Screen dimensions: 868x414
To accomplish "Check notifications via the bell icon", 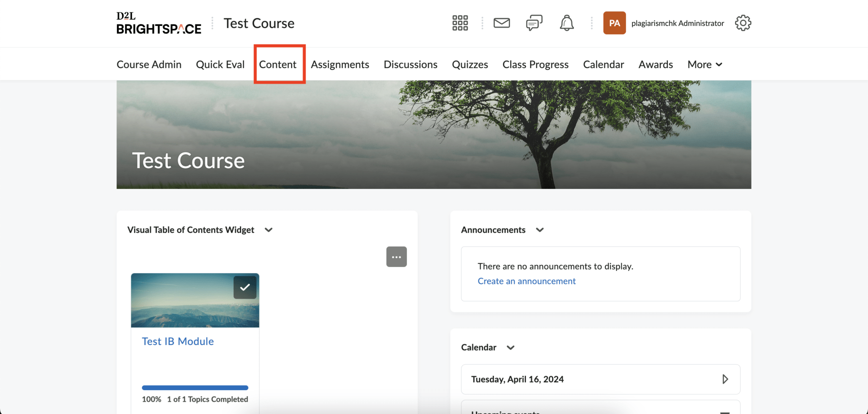I will 567,23.
